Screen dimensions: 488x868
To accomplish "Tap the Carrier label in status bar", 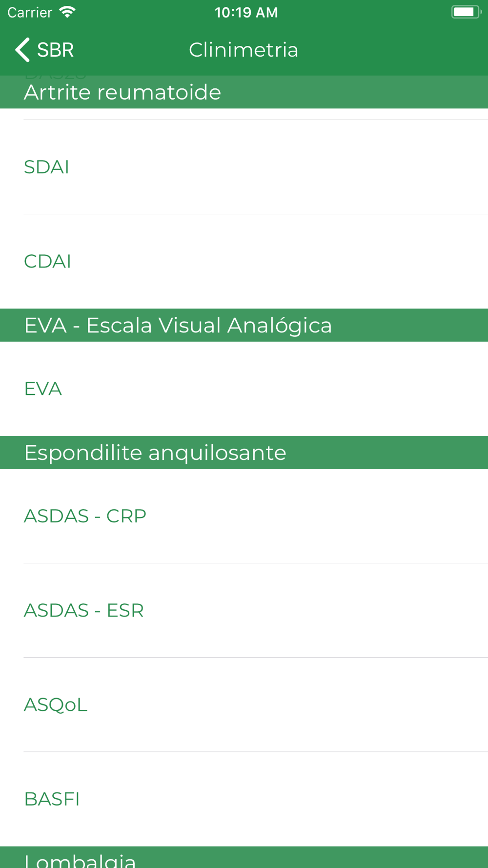I will [x=30, y=12].
